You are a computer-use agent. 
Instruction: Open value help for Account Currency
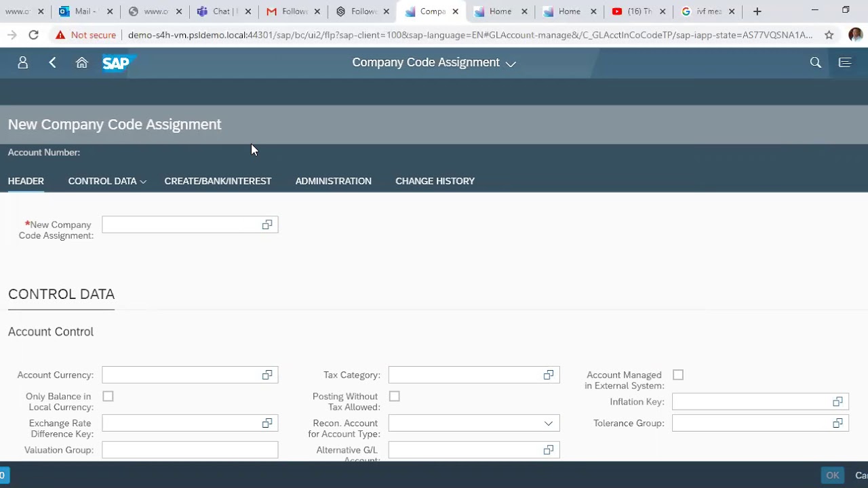[267, 375]
